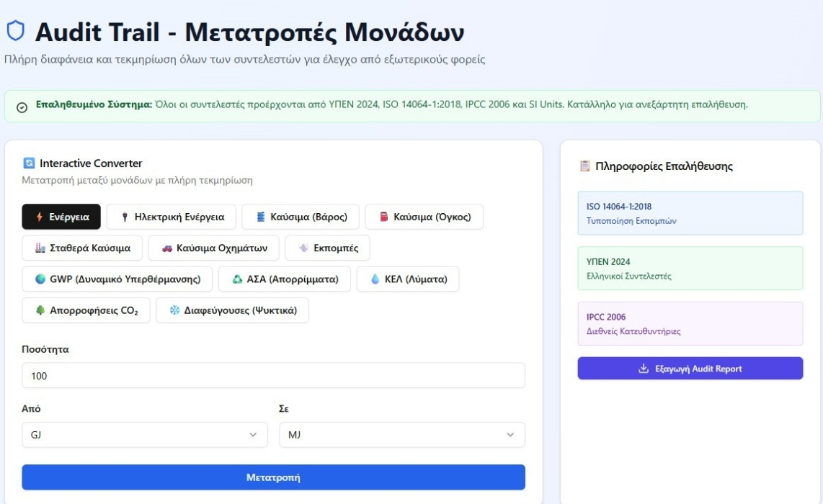Click the blue Μετατροπή button
The width and height of the screenshot is (823, 504).
click(273, 477)
